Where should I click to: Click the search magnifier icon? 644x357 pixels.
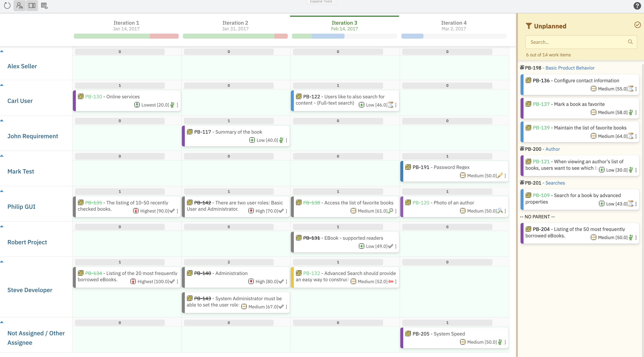[x=630, y=42]
